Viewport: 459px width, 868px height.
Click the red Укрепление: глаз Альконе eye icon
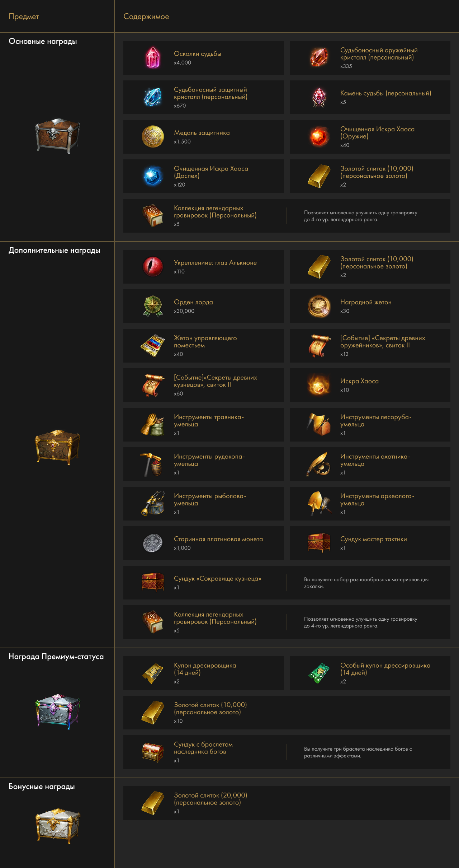pyautogui.click(x=153, y=267)
